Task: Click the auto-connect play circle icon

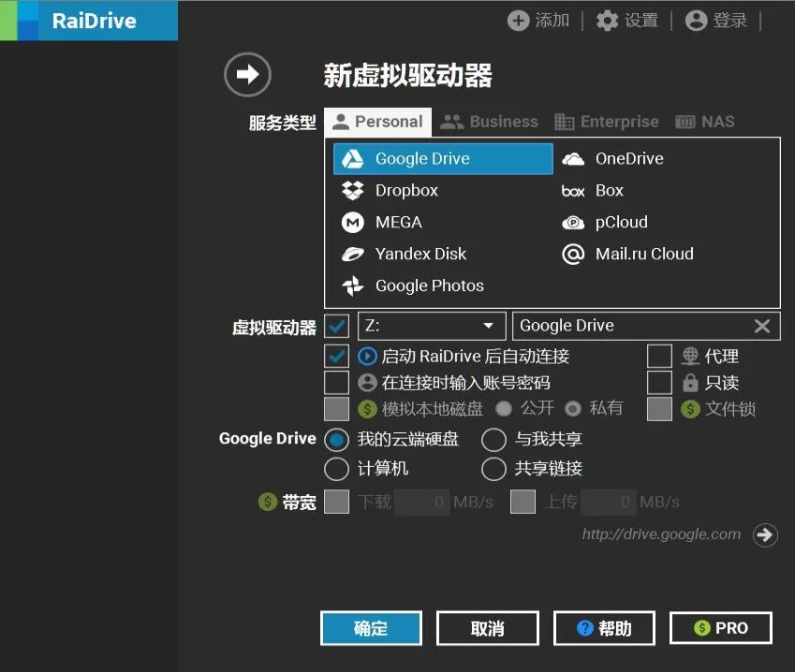Action: pyautogui.click(x=367, y=357)
